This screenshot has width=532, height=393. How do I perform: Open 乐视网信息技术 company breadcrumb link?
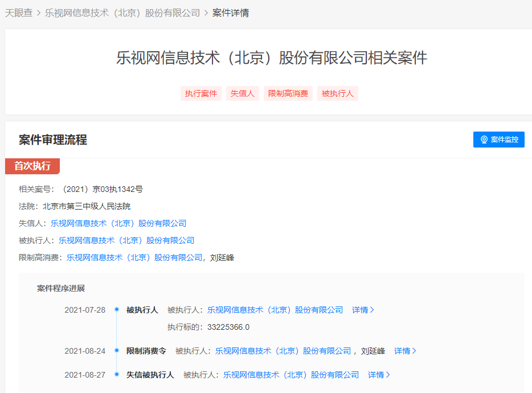point(122,13)
